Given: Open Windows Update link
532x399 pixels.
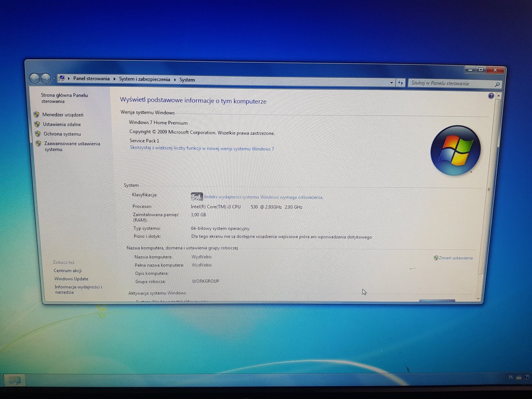Looking at the screenshot, I should pos(71,278).
